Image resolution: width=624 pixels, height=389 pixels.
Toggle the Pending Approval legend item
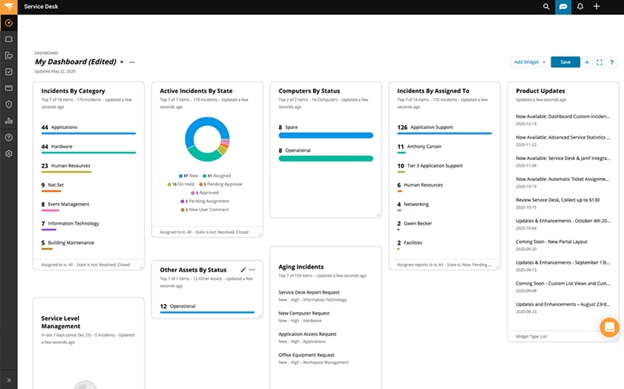coord(220,184)
